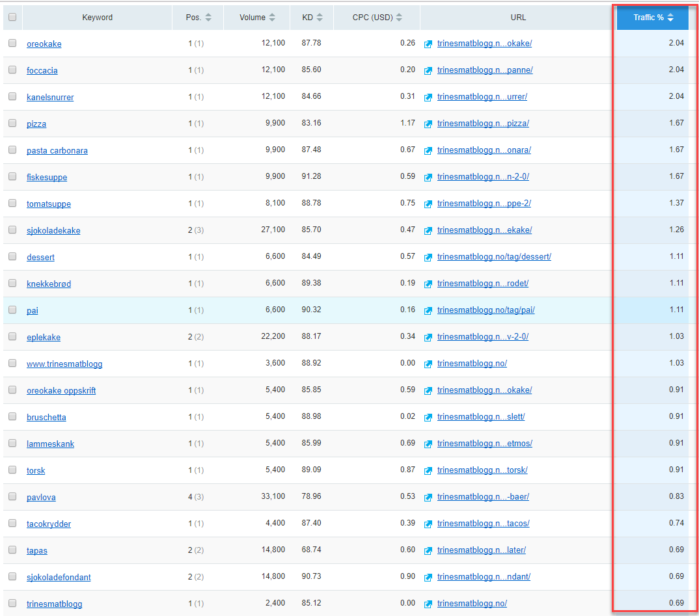
Task: Open external link icon for sjokoladefondant row
Action: tap(428, 577)
